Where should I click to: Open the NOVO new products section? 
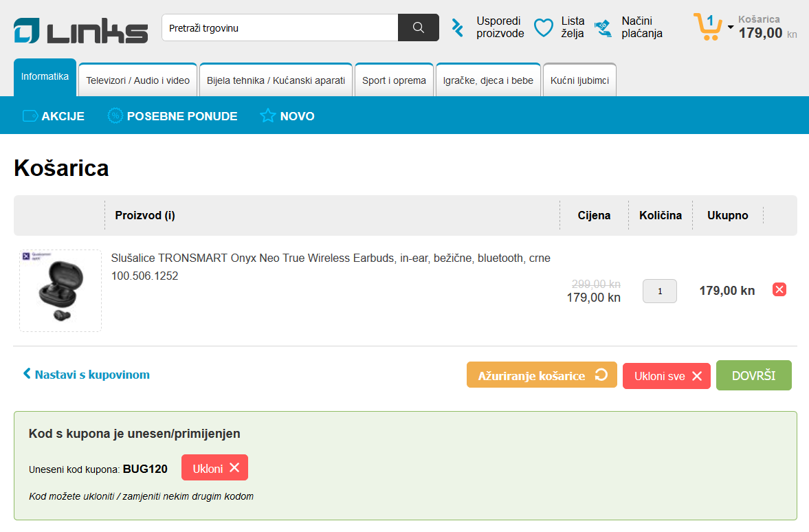coord(287,116)
